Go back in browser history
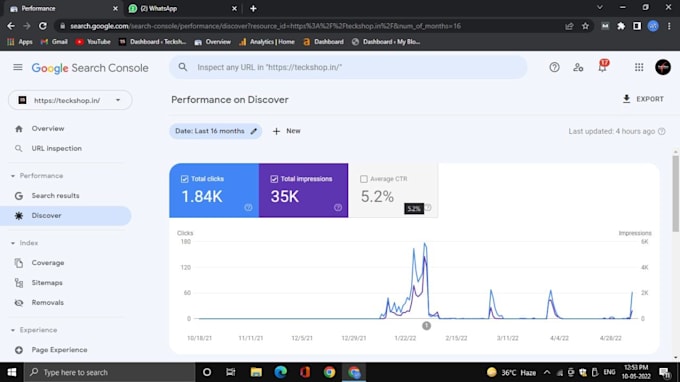The width and height of the screenshot is (680, 382). [x=11, y=26]
